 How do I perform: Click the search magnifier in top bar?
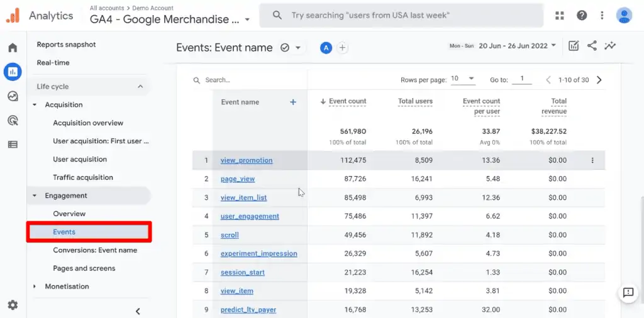(x=277, y=16)
